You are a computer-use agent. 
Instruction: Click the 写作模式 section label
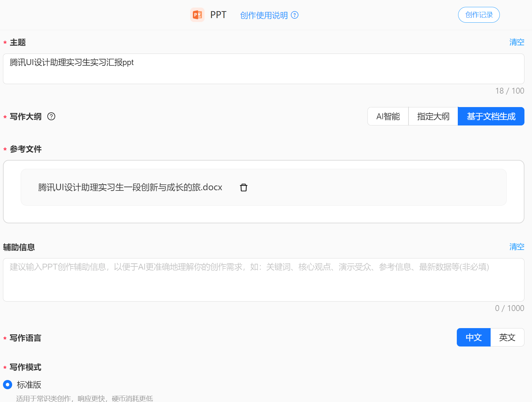click(25, 367)
